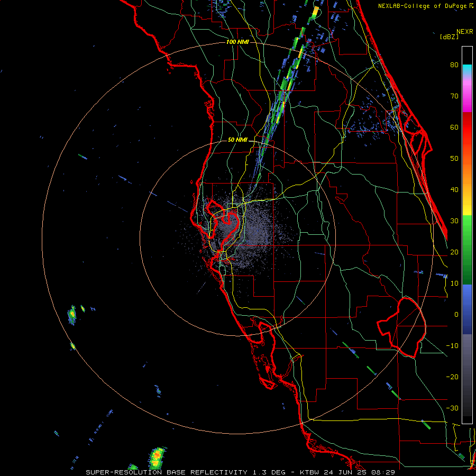Click the 30 value on the dBZ scale

(454, 221)
